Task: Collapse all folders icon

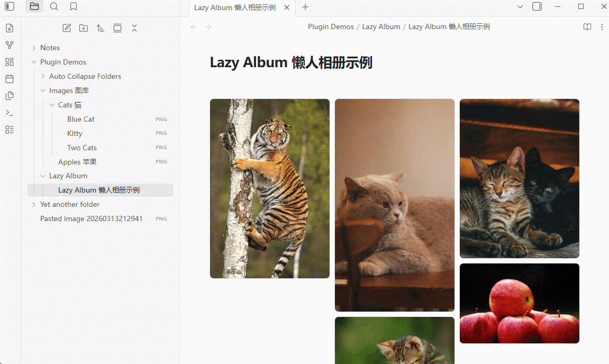Action: pos(134,28)
